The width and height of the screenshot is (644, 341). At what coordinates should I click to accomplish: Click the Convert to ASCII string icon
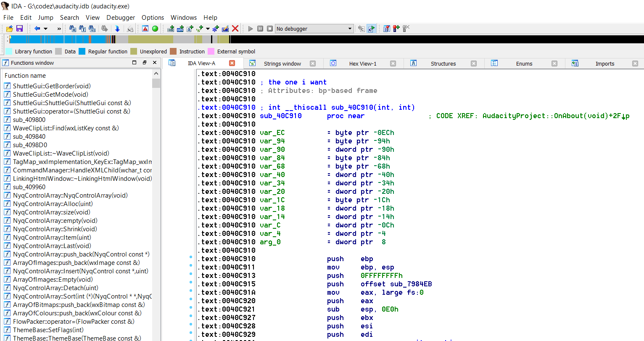coord(190,29)
